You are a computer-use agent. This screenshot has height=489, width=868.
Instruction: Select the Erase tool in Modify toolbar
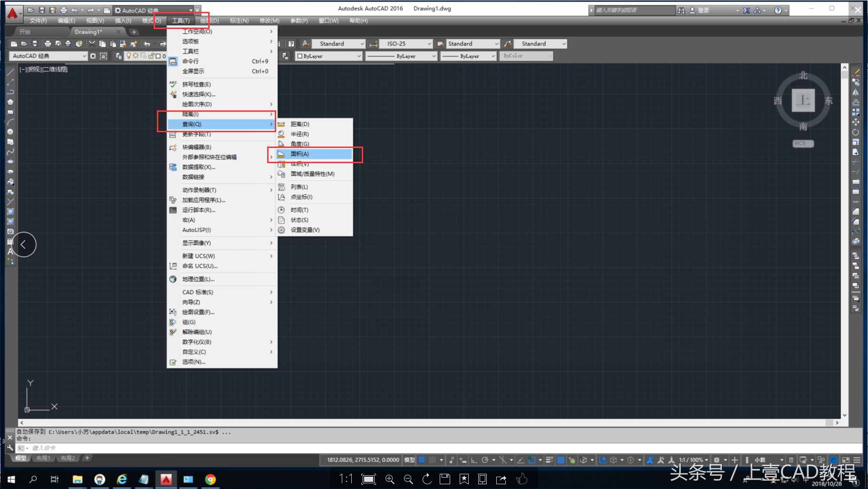[x=856, y=72]
